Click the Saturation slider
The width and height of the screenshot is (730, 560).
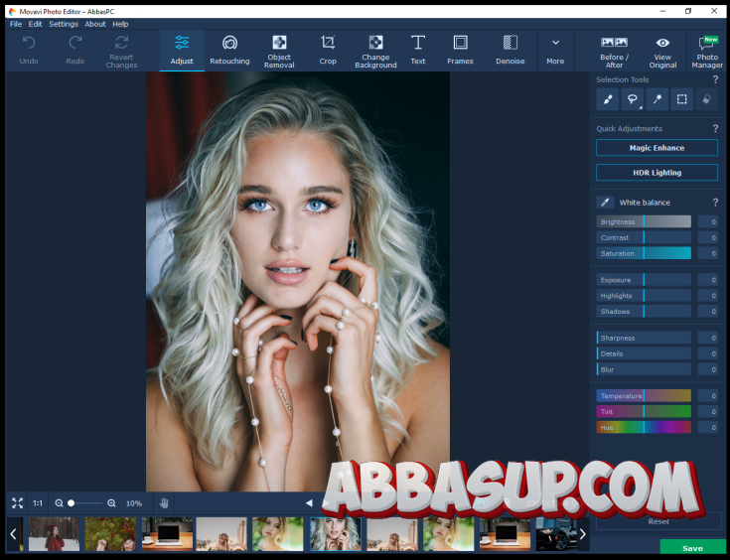644,253
